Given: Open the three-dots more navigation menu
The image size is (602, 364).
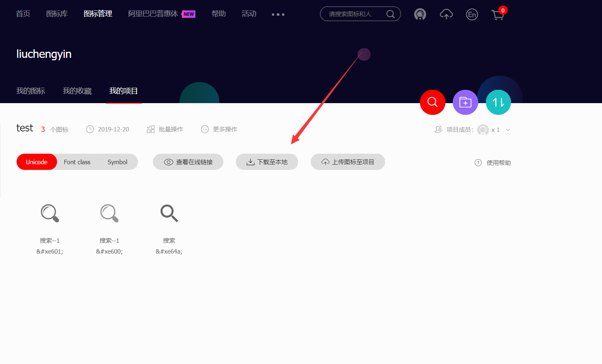Looking at the screenshot, I should point(278,15).
